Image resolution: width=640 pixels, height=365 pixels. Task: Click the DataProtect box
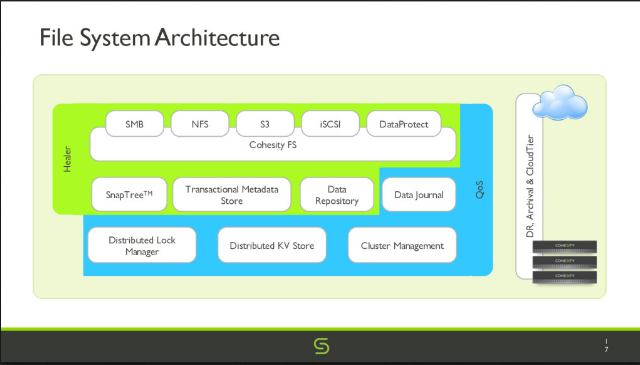click(404, 124)
